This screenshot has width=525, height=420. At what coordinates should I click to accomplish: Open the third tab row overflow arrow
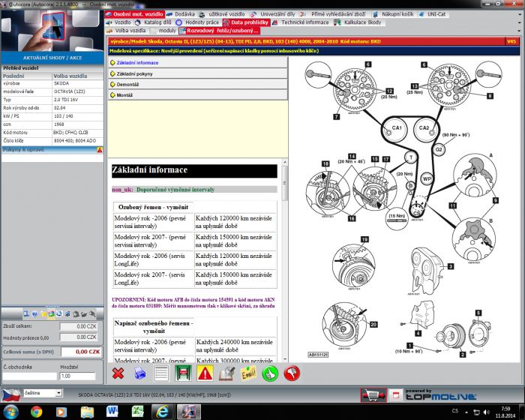(520, 31)
